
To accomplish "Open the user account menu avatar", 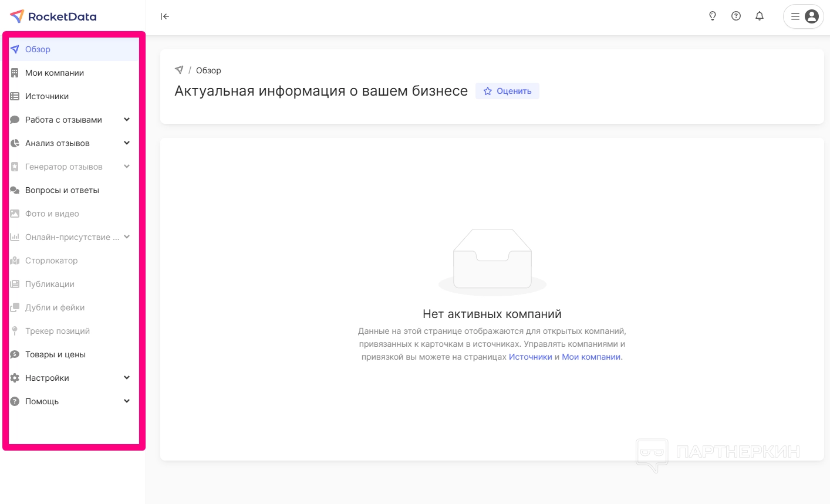I will (812, 16).
